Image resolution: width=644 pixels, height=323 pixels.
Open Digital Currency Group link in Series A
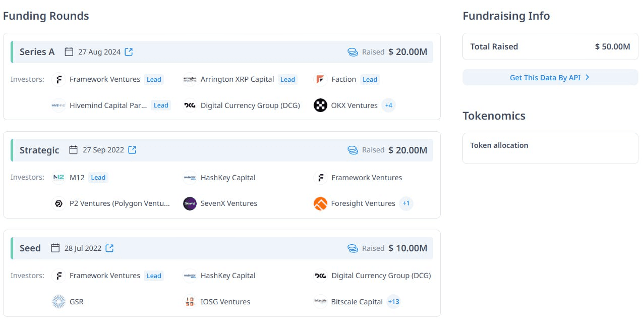pyautogui.click(x=250, y=105)
